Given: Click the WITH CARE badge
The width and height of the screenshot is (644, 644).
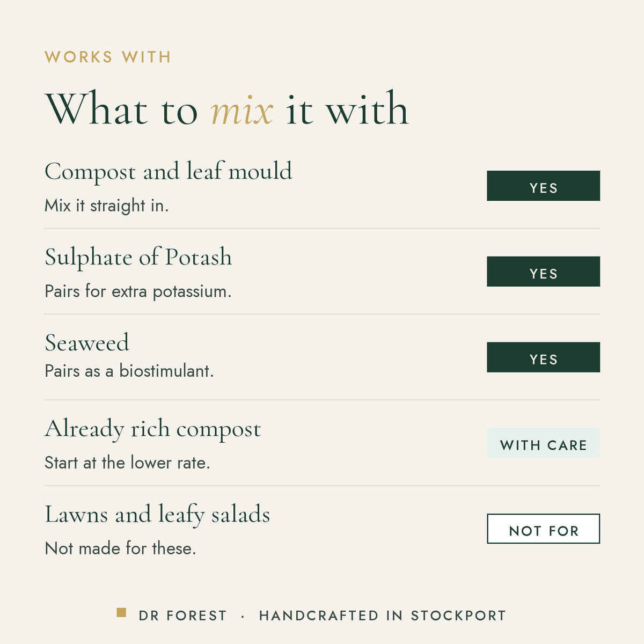Looking at the screenshot, I should [543, 443].
